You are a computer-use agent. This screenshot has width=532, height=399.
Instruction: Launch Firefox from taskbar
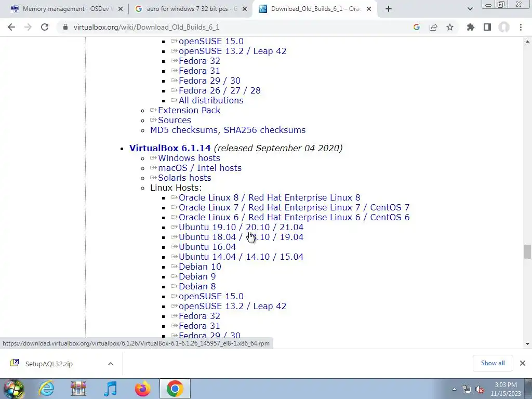[142, 389]
